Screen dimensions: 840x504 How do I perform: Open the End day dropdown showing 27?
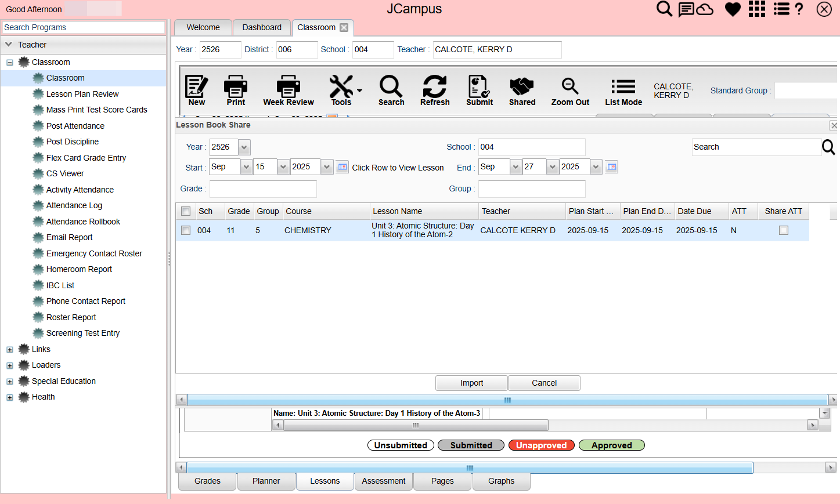tap(552, 167)
